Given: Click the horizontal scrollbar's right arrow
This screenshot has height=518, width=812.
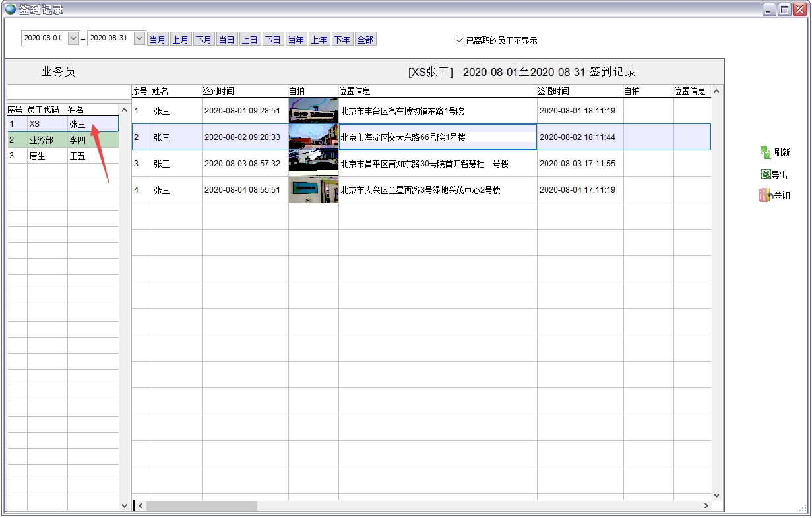Looking at the screenshot, I should [706, 505].
